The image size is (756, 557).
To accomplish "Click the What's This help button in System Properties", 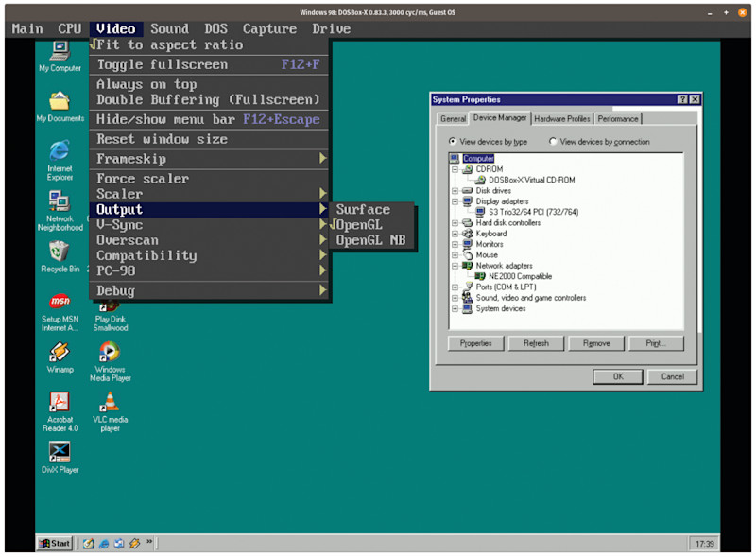I will point(682,99).
